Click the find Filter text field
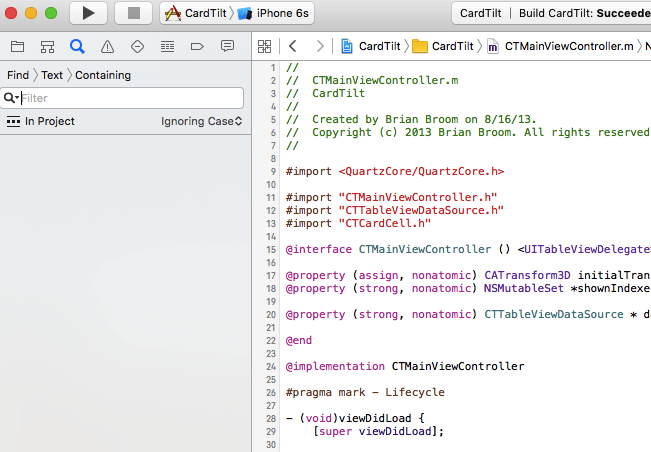The width and height of the screenshot is (651, 452). (x=130, y=98)
